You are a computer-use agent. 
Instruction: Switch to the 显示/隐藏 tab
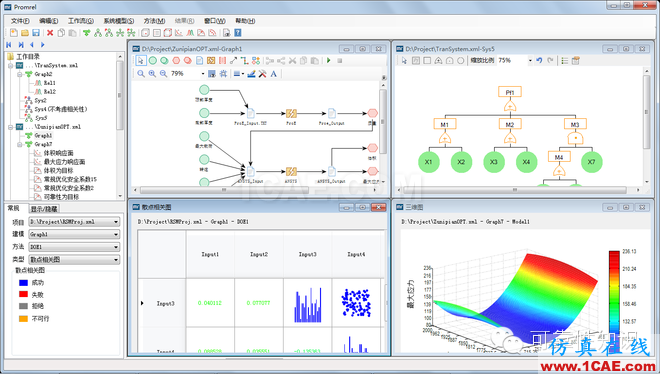(44, 209)
